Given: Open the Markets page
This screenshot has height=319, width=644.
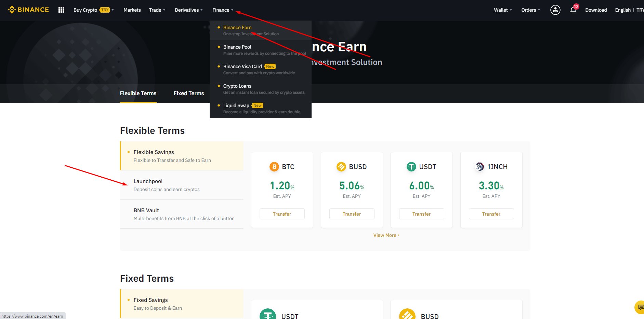Looking at the screenshot, I should pyautogui.click(x=132, y=10).
